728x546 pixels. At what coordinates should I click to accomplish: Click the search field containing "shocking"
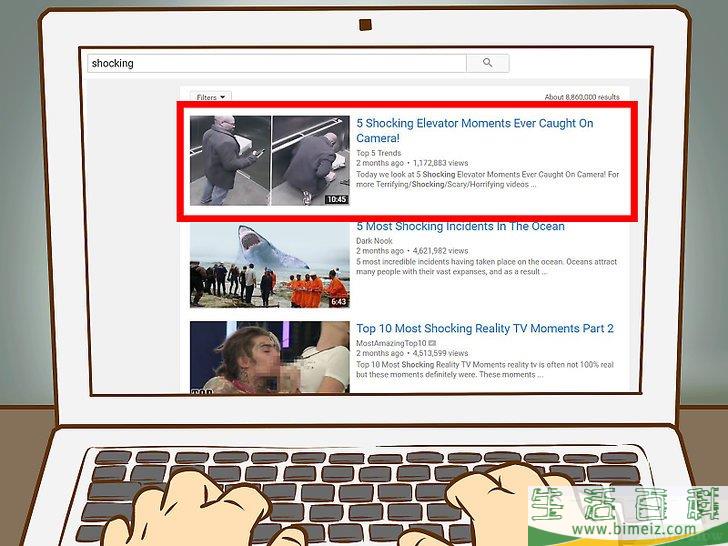(x=277, y=63)
